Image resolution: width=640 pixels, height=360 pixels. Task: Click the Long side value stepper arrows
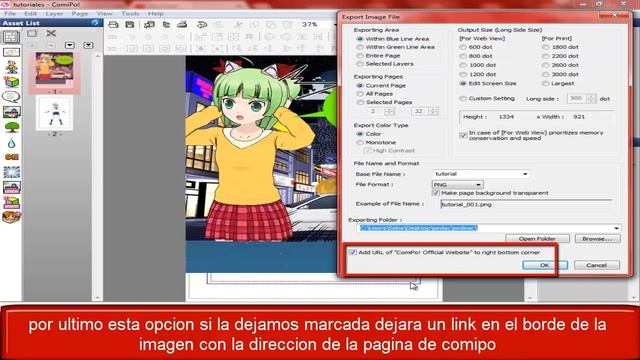(591, 98)
